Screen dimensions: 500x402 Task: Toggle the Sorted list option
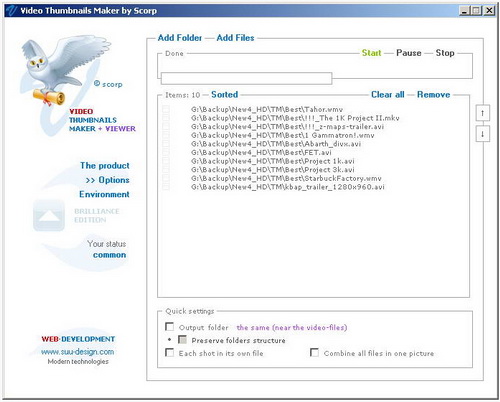tap(225, 94)
